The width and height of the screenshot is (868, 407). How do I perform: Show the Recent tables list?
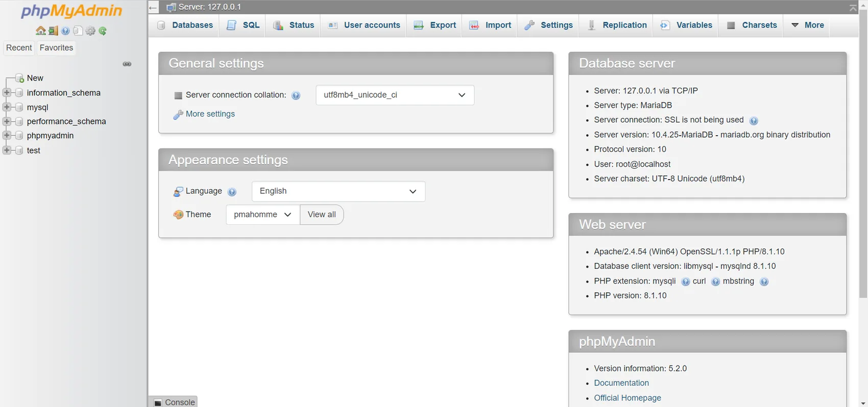(x=19, y=48)
